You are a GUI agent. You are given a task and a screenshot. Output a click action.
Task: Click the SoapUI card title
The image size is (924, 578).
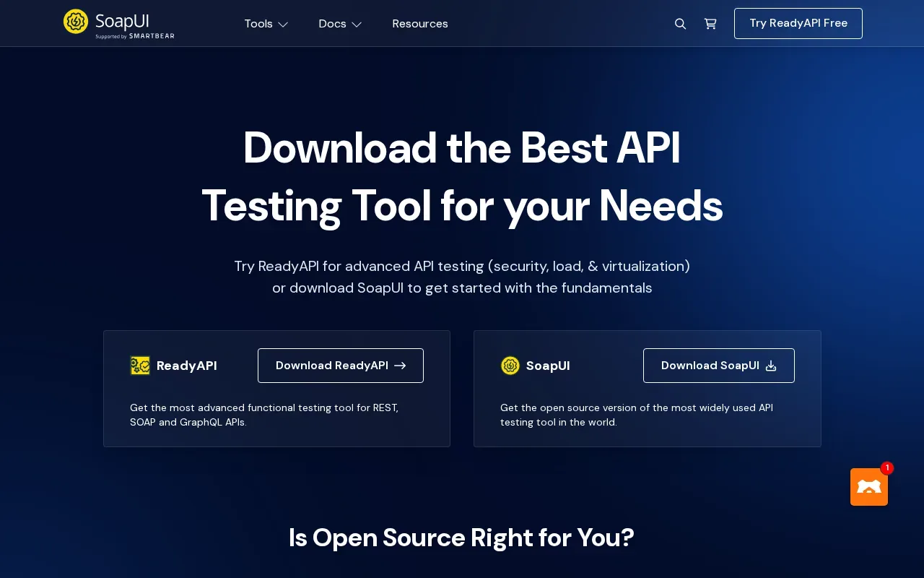548,366
